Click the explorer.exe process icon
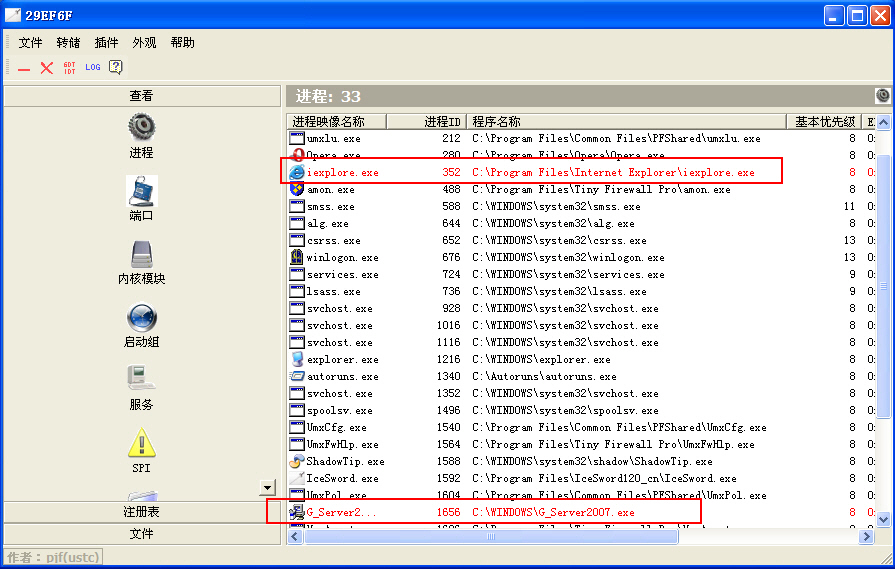This screenshot has width=895, height=569. point(297,359)
